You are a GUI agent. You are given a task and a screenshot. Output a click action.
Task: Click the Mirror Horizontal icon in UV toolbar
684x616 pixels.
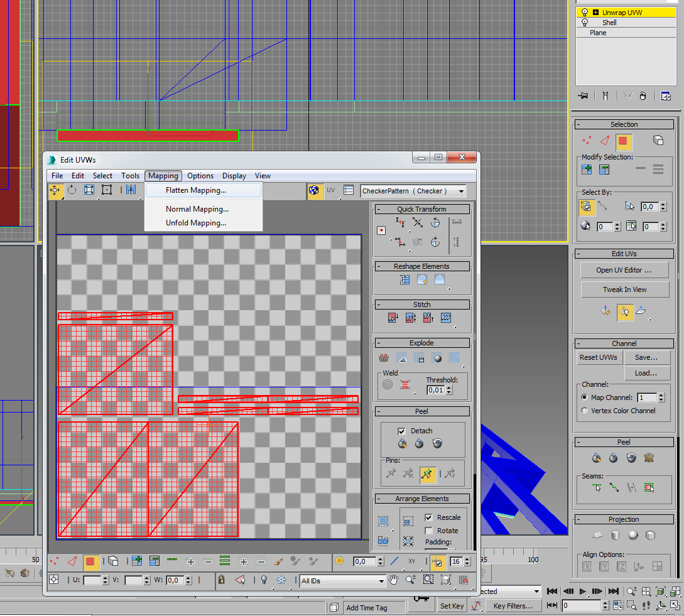tap(131, 190)
